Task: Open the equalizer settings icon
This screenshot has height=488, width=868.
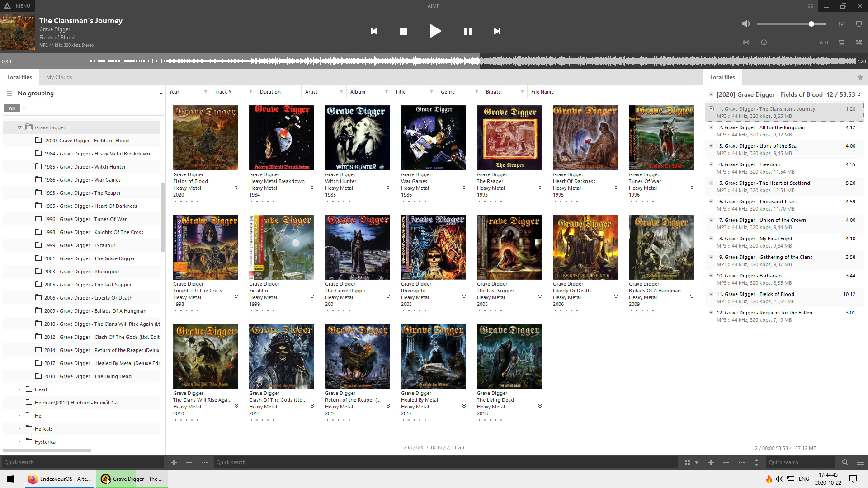Action: pos(842,24)
